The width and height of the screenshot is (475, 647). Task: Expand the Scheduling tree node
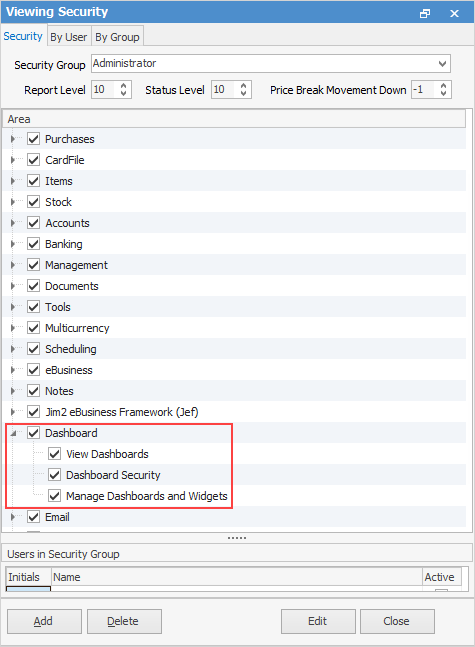pos(13,349)
